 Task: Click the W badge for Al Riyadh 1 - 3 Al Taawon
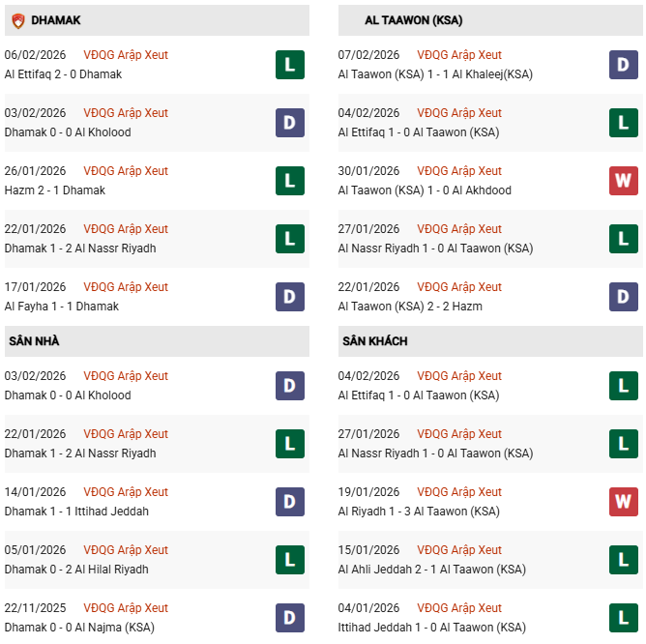click(623, 502)
